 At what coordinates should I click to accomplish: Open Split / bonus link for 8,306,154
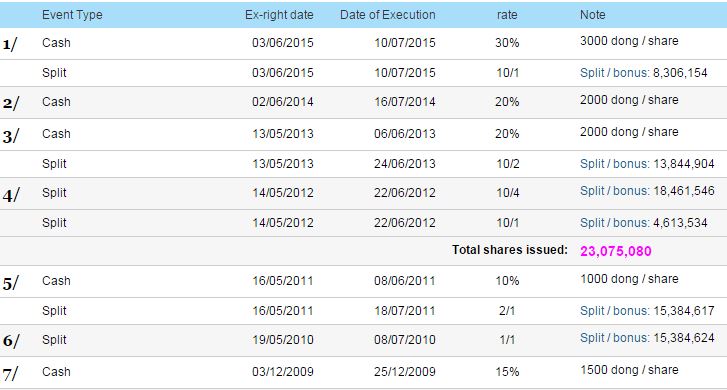[614, 73]
